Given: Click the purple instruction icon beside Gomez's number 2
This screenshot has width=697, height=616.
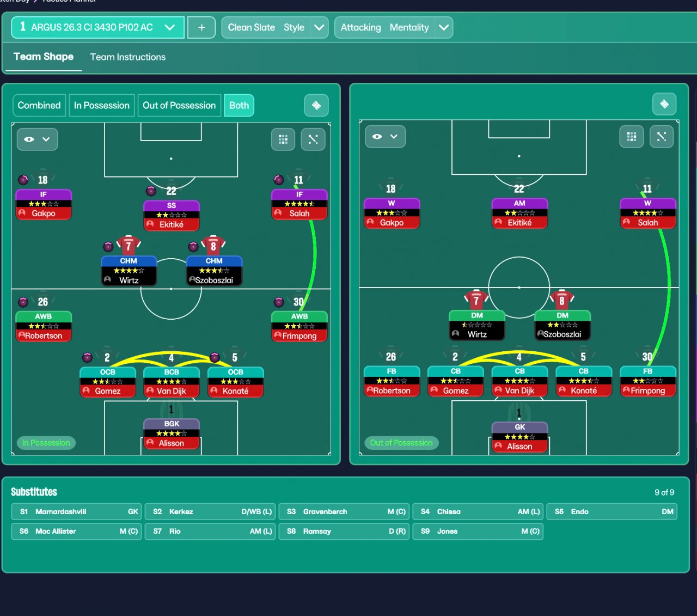Looking at the screenshot, I should pyautogui.click(x=87, y=357).
